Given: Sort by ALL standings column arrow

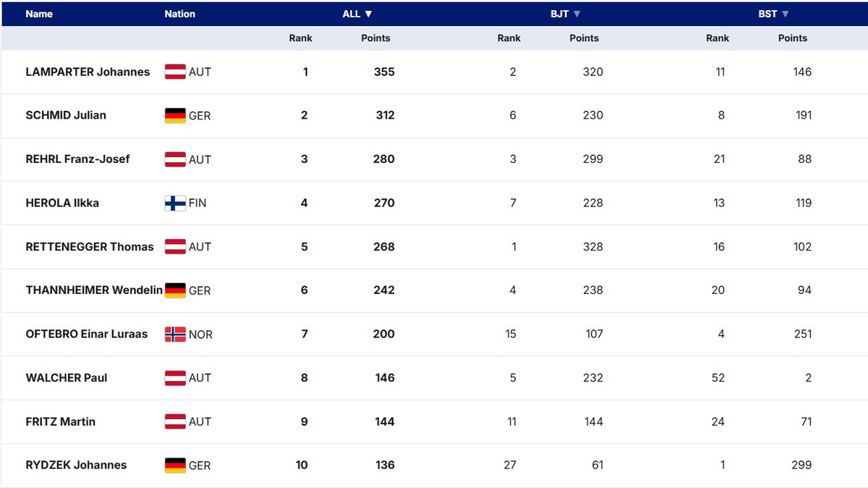Looking at the screenshot, I should pyautogui.click(x=368, y=14).
